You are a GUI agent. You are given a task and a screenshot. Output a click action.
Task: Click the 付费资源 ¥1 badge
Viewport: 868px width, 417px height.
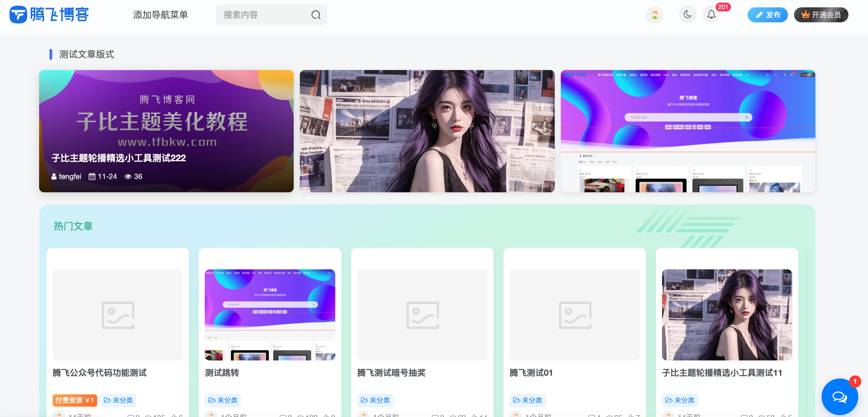point(75,400)
